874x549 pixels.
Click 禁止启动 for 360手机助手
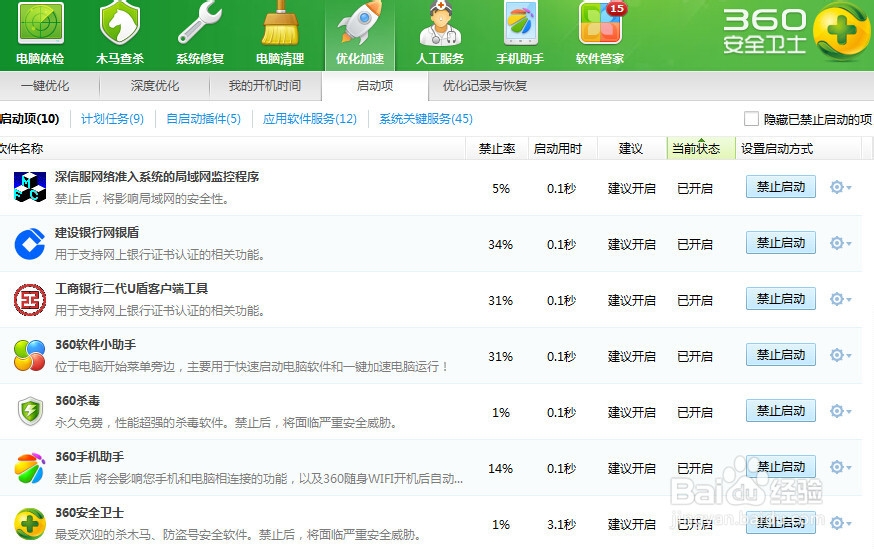pos(781,467)
